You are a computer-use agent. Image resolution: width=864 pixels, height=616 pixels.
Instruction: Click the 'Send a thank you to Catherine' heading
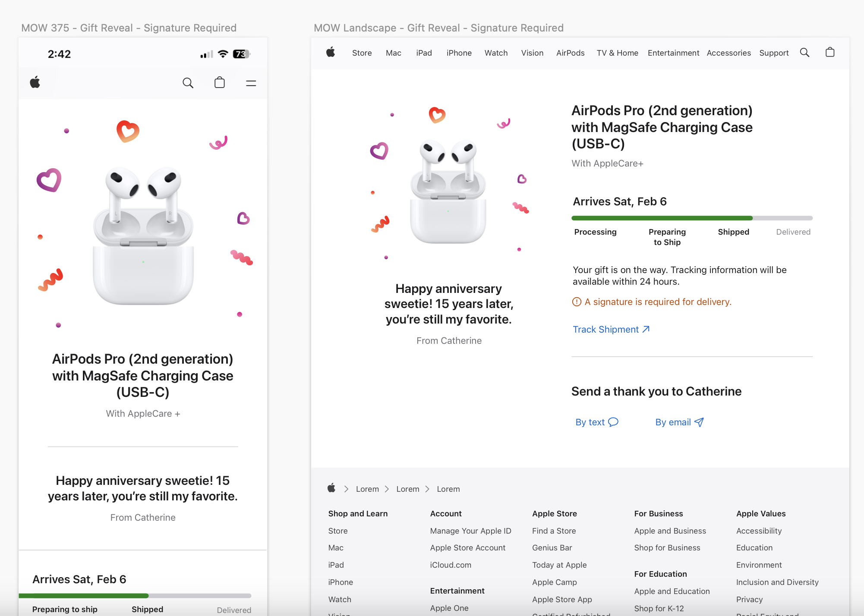[656, 392]
